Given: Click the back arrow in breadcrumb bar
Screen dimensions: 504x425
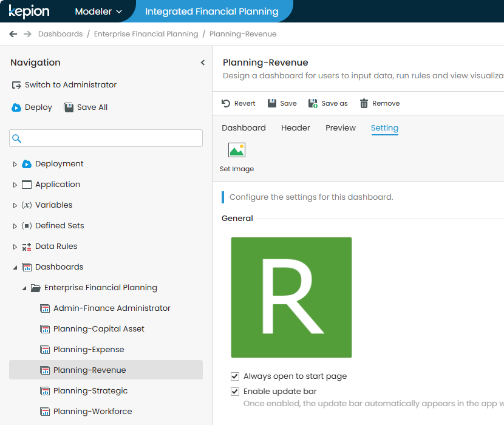Looking at the screenshot, I should coord(13,34).
